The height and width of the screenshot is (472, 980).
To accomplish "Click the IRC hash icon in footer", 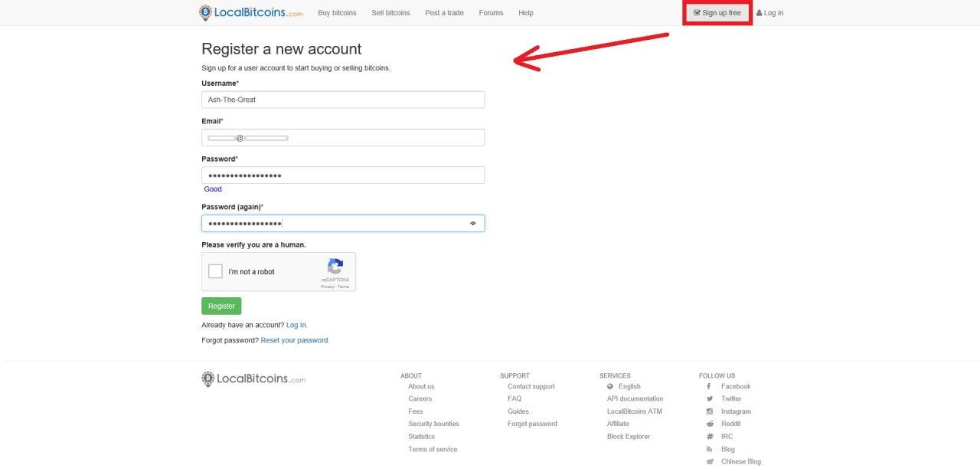I will pos(710,436).
